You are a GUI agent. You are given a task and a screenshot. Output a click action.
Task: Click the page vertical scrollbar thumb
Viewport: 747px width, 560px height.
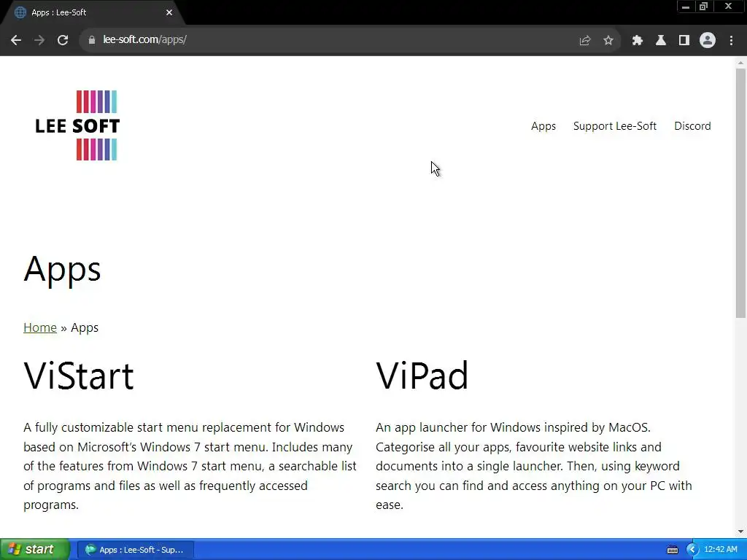point(740,192)
